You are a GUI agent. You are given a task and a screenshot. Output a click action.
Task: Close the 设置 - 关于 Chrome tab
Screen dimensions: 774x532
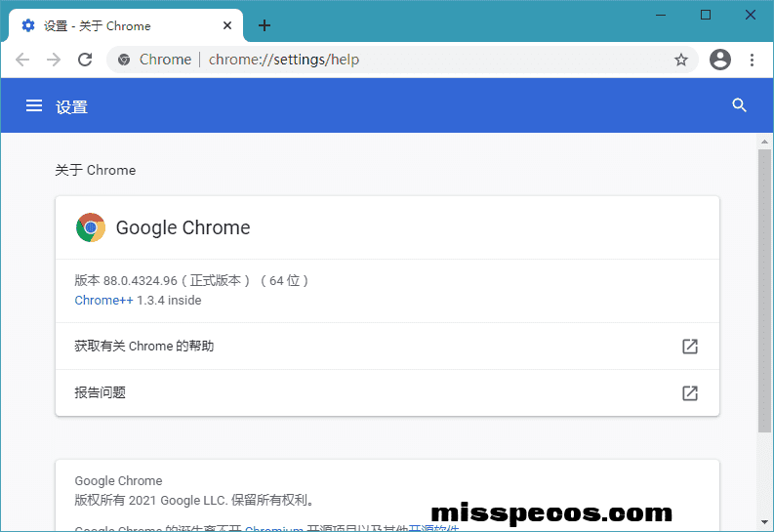[227, 25]
